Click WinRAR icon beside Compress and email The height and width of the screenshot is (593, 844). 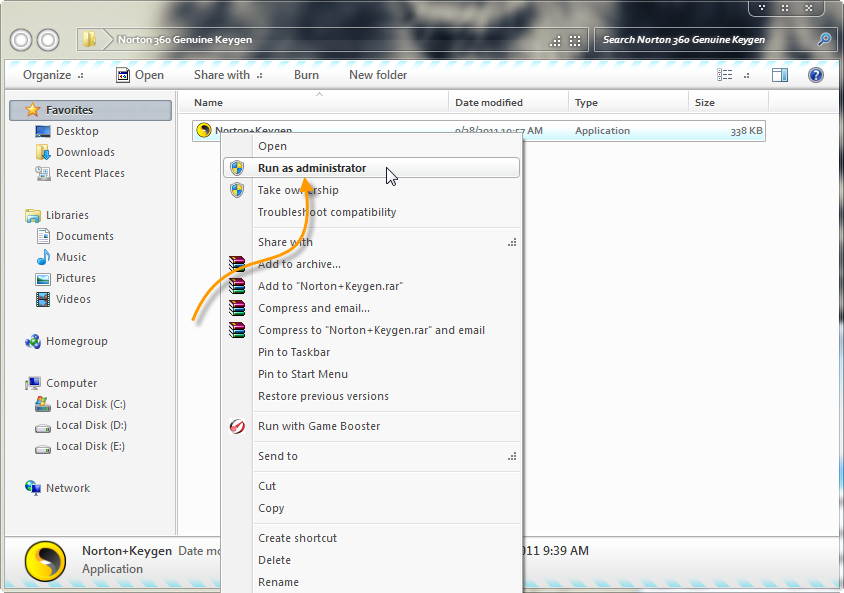tap(237, 308)
